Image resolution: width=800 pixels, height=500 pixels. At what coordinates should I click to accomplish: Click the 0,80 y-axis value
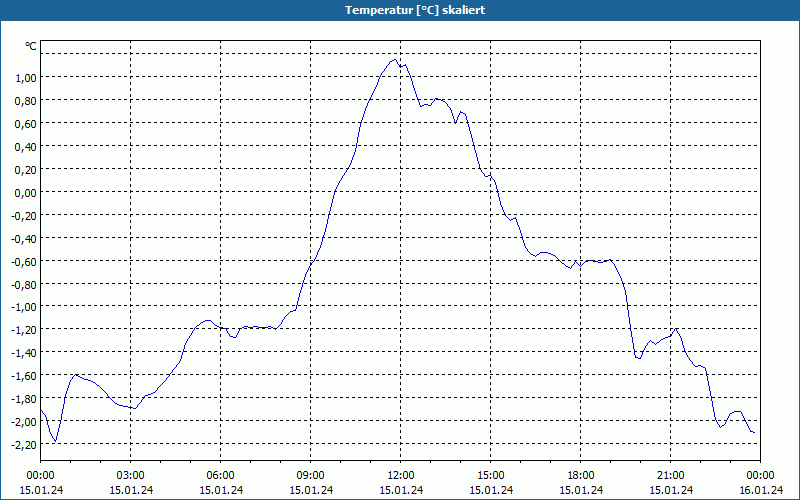coord(26,101)
